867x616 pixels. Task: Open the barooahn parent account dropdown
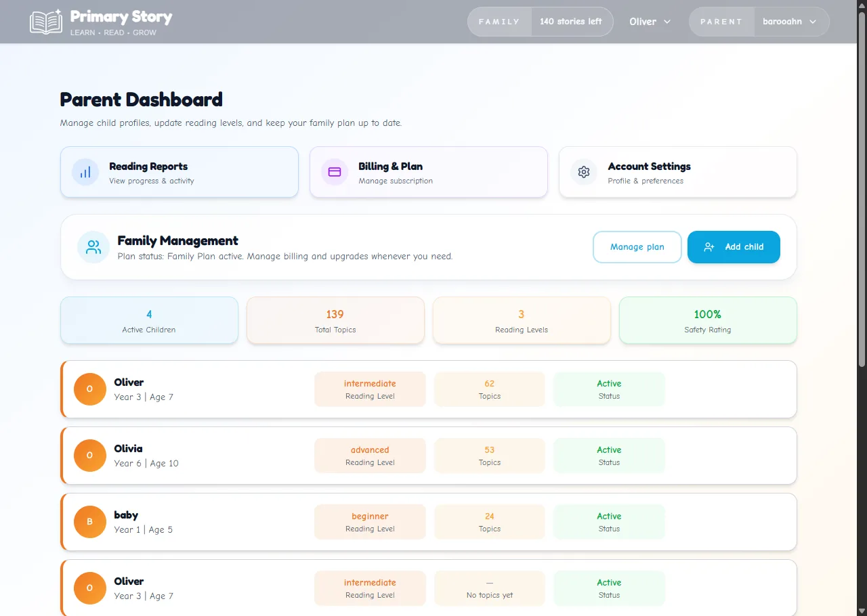point(790,22)
